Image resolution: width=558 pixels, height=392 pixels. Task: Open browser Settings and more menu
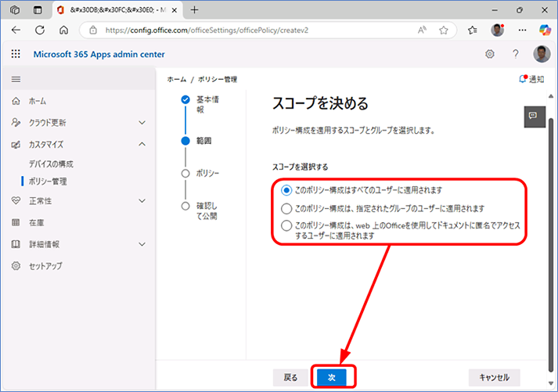click(x=522, y=31)
